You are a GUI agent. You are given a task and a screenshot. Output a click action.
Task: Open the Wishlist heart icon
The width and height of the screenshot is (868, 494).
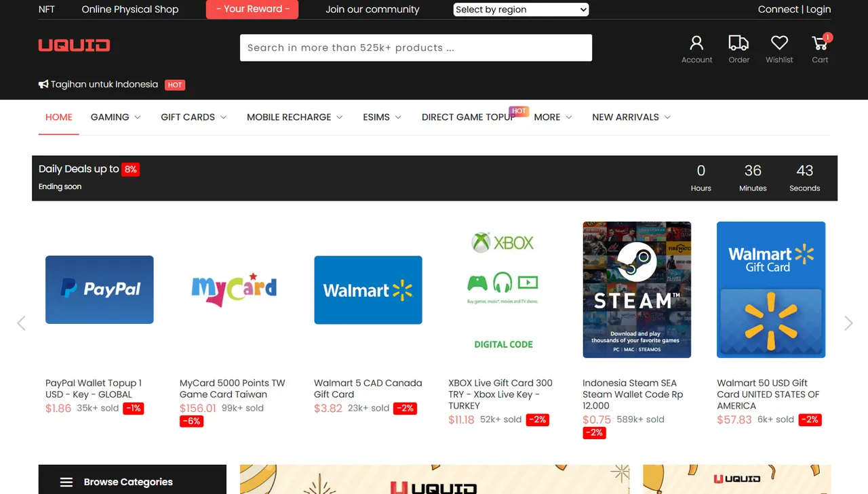tap(779, 43)
